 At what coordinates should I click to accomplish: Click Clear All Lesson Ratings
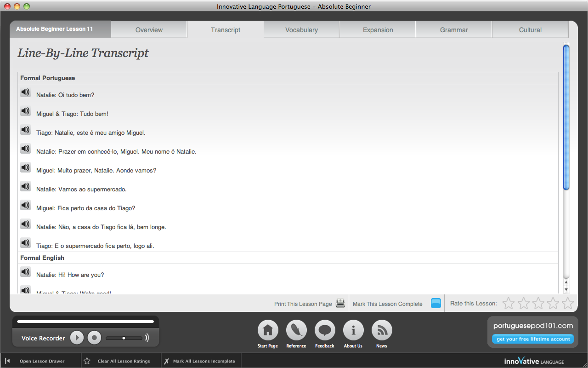123,361
